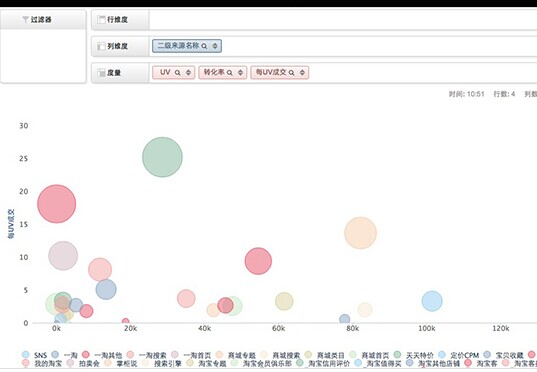Viewport: 537px width, 372px height.
Task: Click the empty 行维度 drop field
Action: (x=343, y=20)
